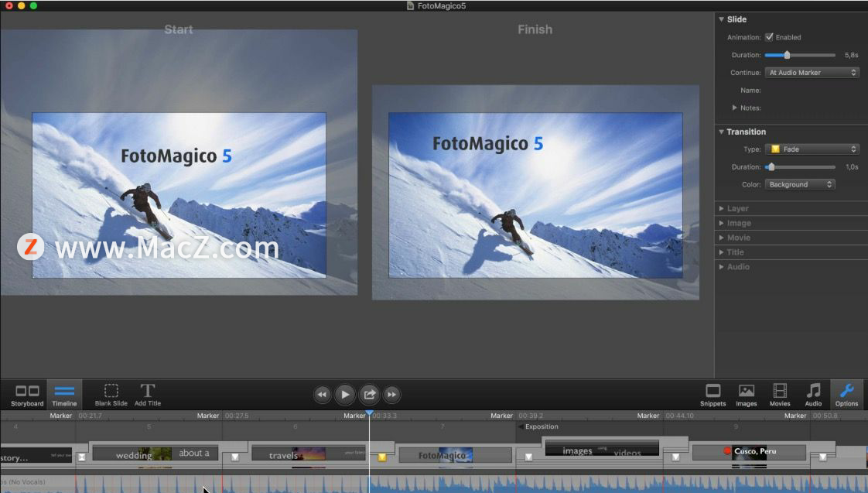Click the transition duration value 1,0s
This screenshot has width=868, height=493.
[852, 166]
